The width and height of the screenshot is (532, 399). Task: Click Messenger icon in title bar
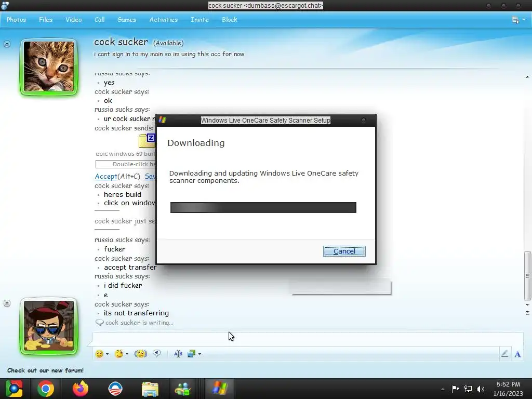[5, 5]
